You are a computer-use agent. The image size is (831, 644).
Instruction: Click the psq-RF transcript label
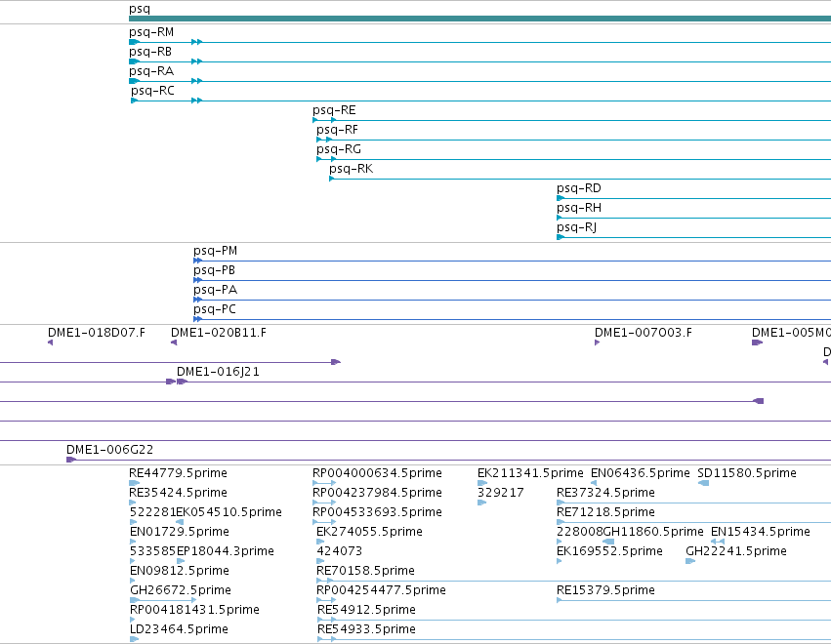338,130
